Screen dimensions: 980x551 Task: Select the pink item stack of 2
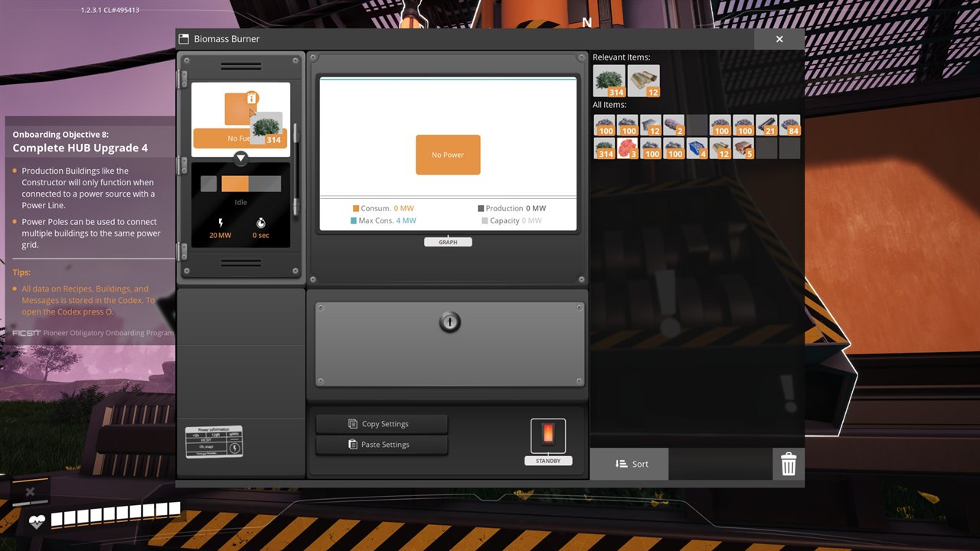674,125
